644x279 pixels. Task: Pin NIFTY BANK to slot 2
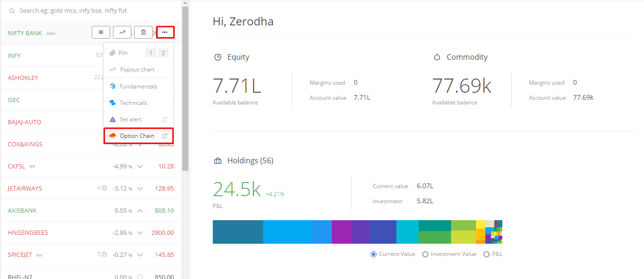[163, 53]
